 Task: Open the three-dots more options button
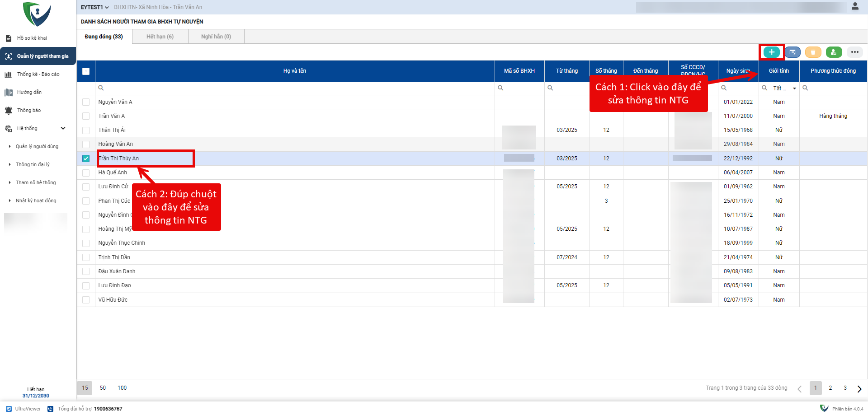pyautogui.click(x=854, y=52)
